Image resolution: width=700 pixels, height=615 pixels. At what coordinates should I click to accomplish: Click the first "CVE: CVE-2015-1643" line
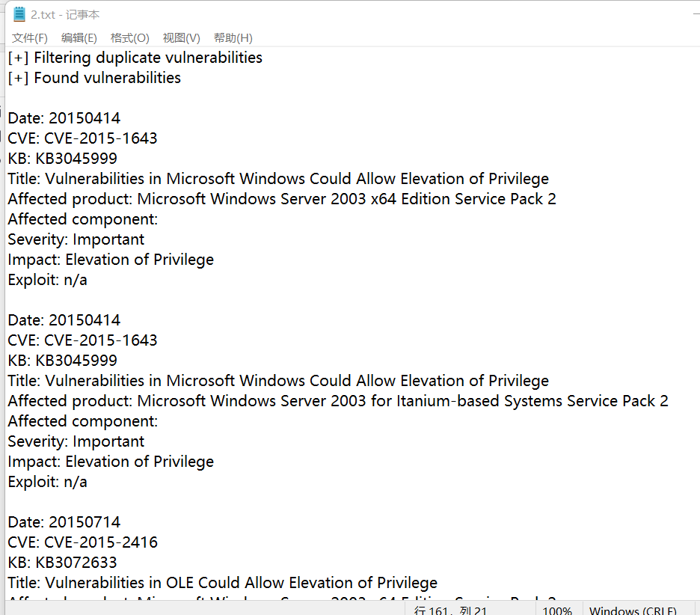tap(82, 138)
